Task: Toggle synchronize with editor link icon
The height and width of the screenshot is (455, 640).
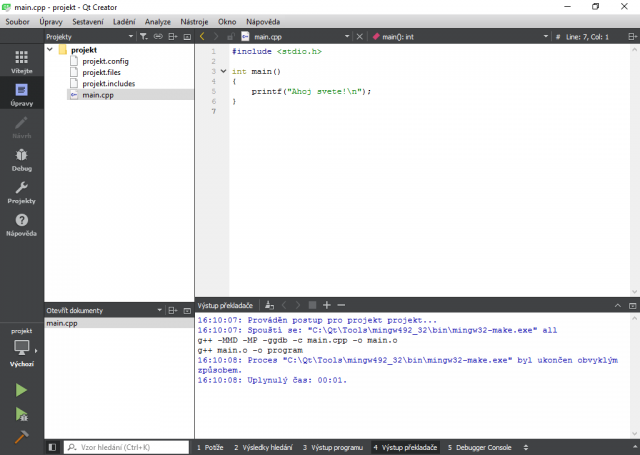Action: [158, 37]
